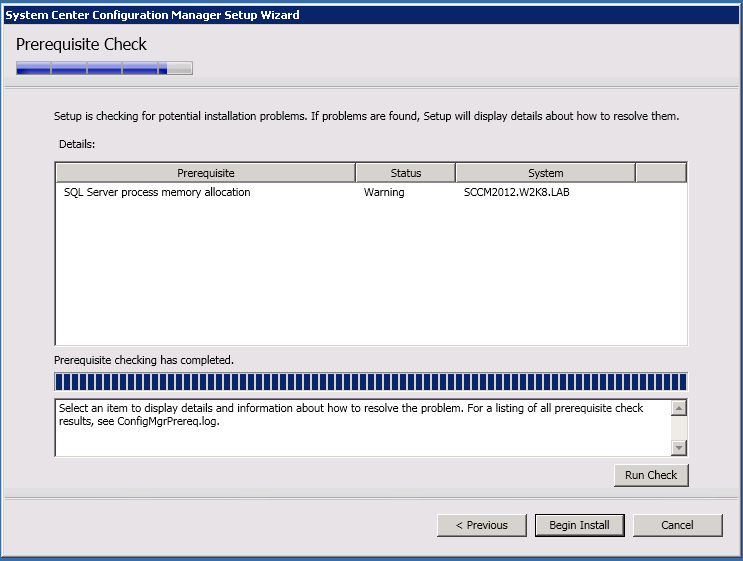Click the SCCM2012.W2K8.LAB system cell
This screenshot has width=743, height=561.
[x=516, y=192]
